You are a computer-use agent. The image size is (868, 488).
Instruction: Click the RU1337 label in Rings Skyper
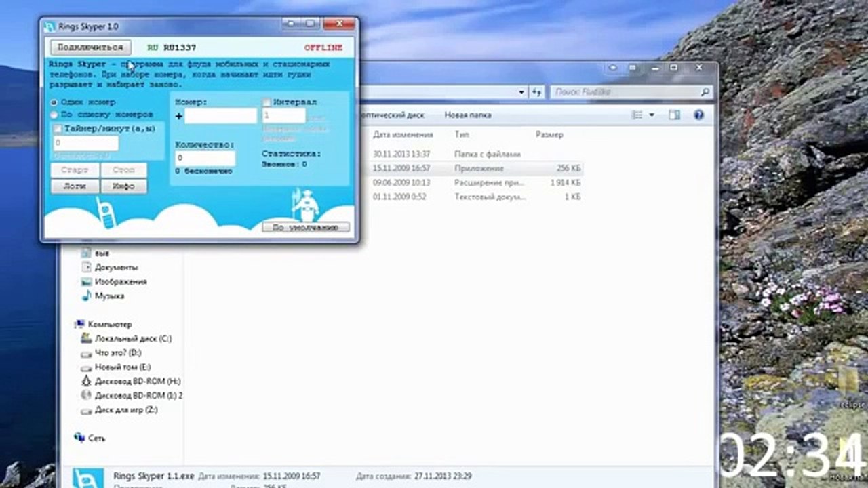(180, 48)
